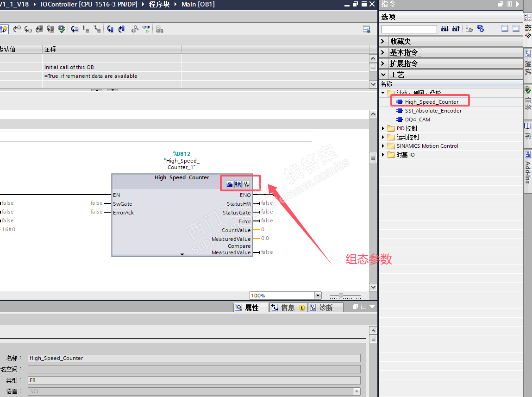Viewport: 532px width, 397px height.
Task: Click the Main [OB1] breadcrumb
Action: click(x=198, y=5)
